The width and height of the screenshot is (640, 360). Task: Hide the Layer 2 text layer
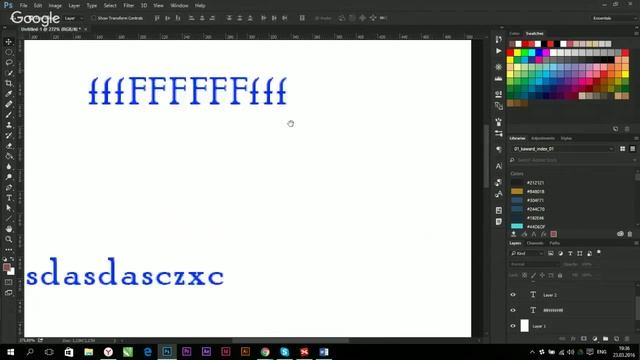(x=513, y=295)
